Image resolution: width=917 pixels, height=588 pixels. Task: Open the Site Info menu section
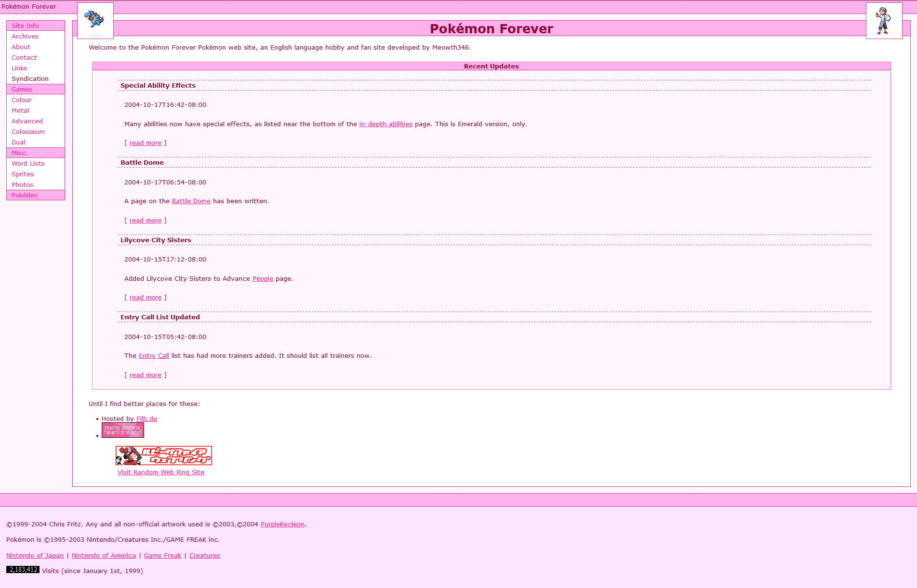pyautogui.click(x=36, y=26)
